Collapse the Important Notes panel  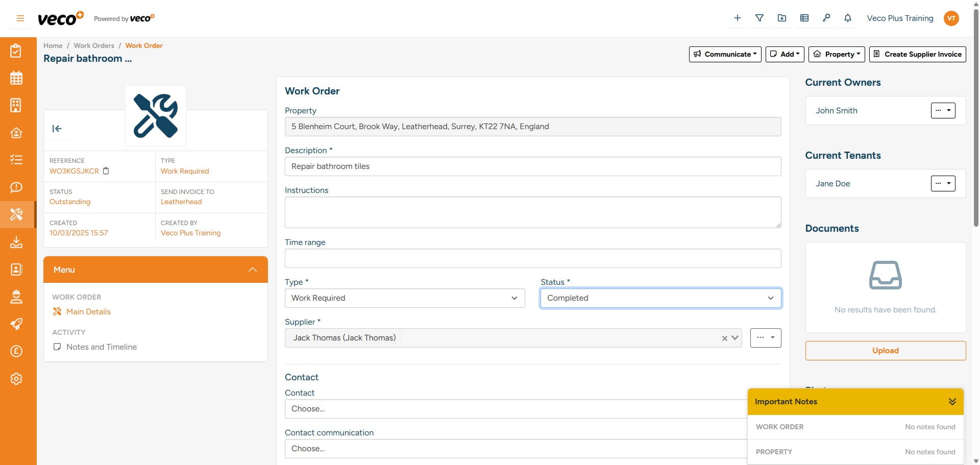point(952,402)
